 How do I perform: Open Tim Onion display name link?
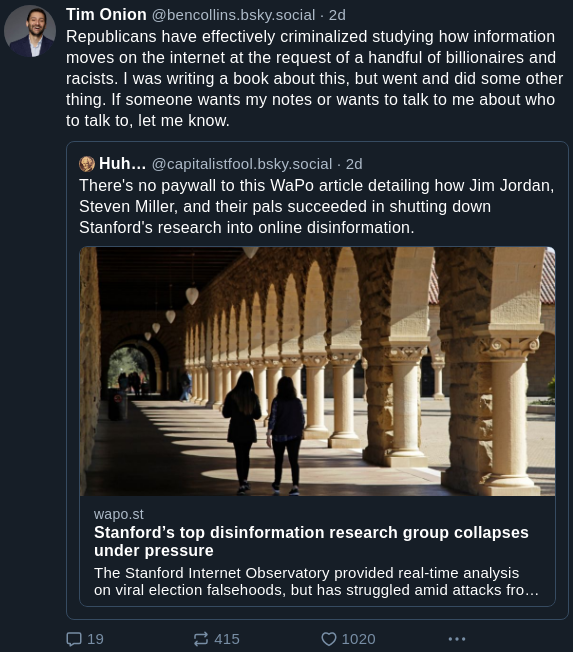click(x=106, y=15)
